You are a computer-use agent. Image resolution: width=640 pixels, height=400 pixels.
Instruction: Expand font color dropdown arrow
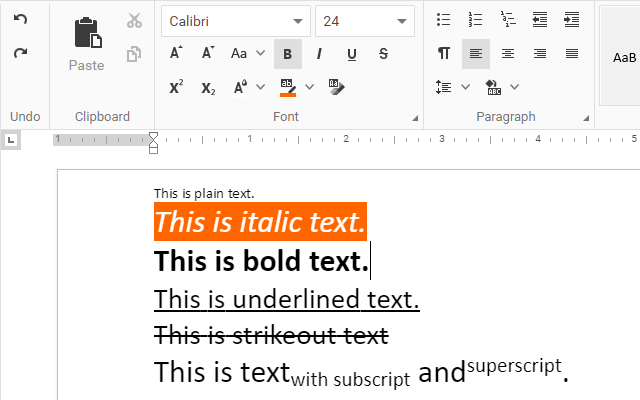[260, 87]
